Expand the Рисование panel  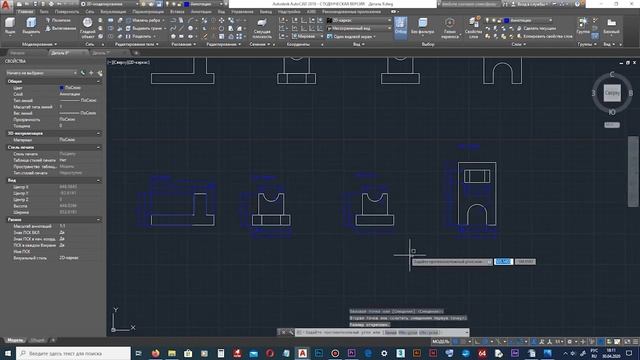click(183, 44)
